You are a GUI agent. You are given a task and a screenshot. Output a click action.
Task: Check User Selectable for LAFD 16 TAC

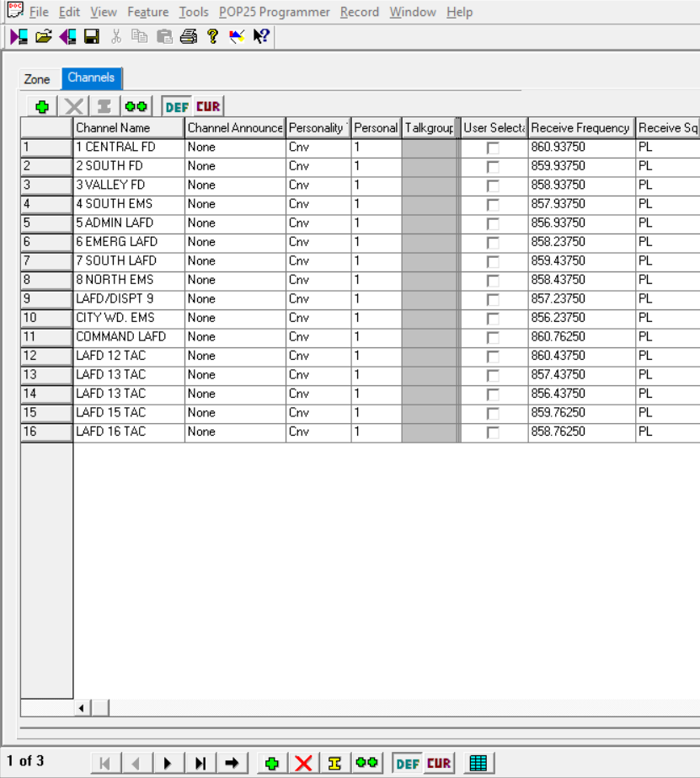point(493,432)
